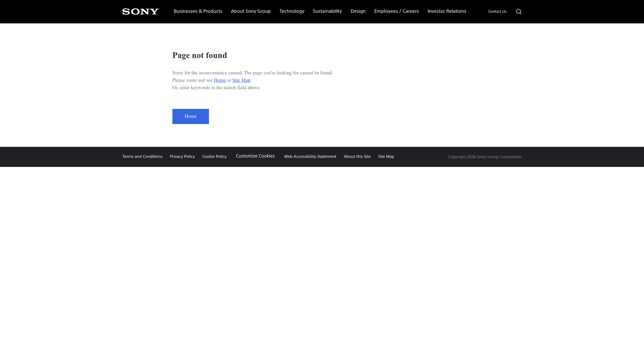Follow the inline Site Map link in the message
644x362 pixels.
click(241, 80)
